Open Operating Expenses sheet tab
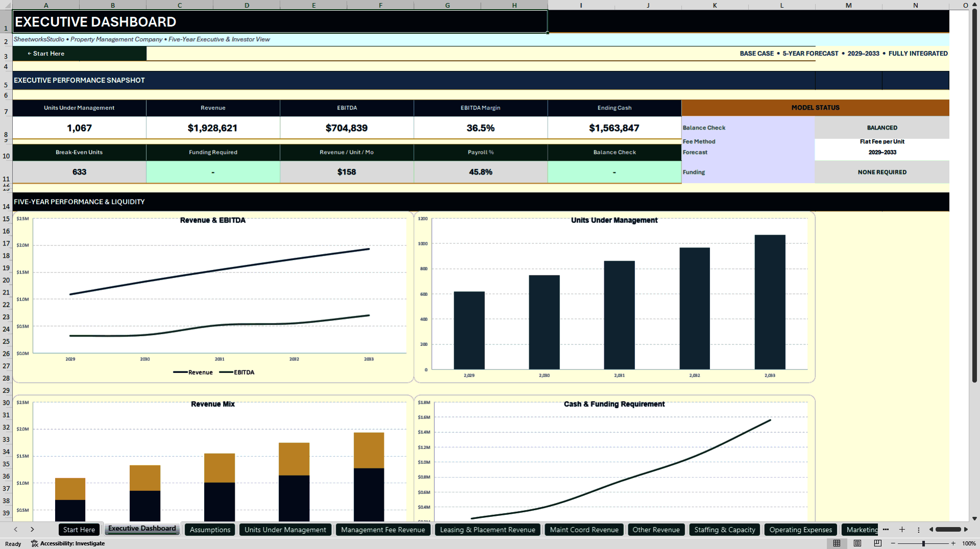The height and width of the screenshot is (549, 980). pyautogui.click(x=800, y=530)
